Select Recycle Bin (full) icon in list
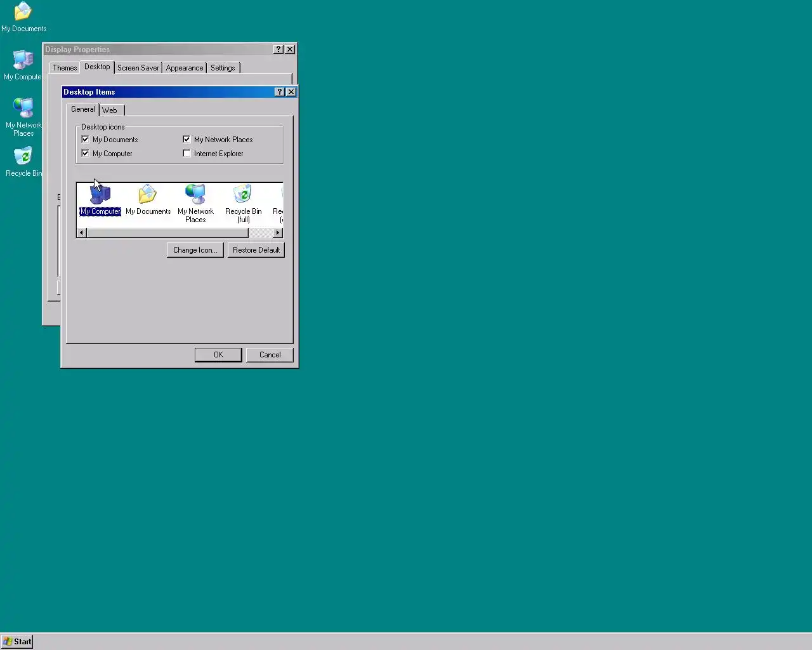This screenshot has height=650, width=812. pyautogui.click(x=243, y=204)
